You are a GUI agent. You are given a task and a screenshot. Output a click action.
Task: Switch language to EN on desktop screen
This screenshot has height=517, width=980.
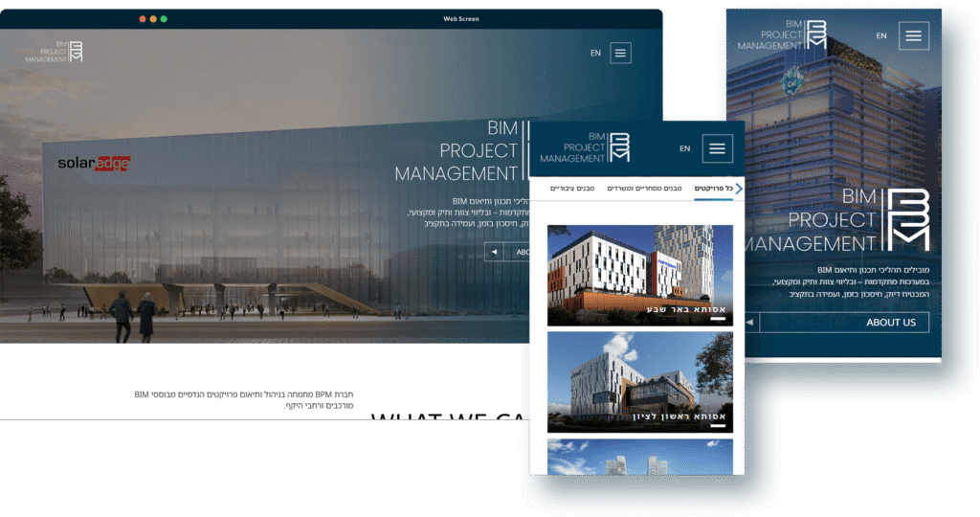click(x=595, y=54)
